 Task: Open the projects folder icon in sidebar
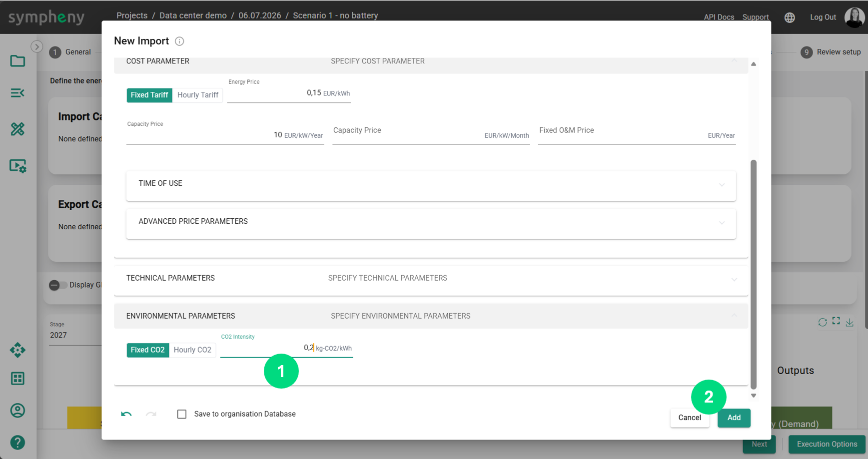(17, 61)
